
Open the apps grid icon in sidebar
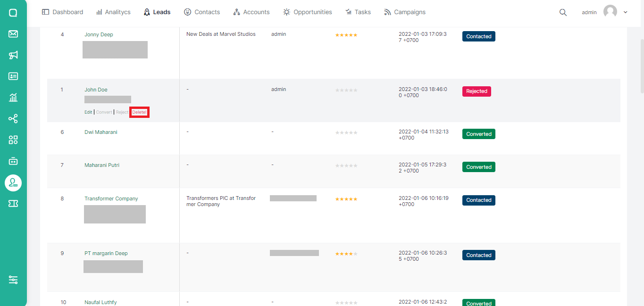[x=13, y=140]
